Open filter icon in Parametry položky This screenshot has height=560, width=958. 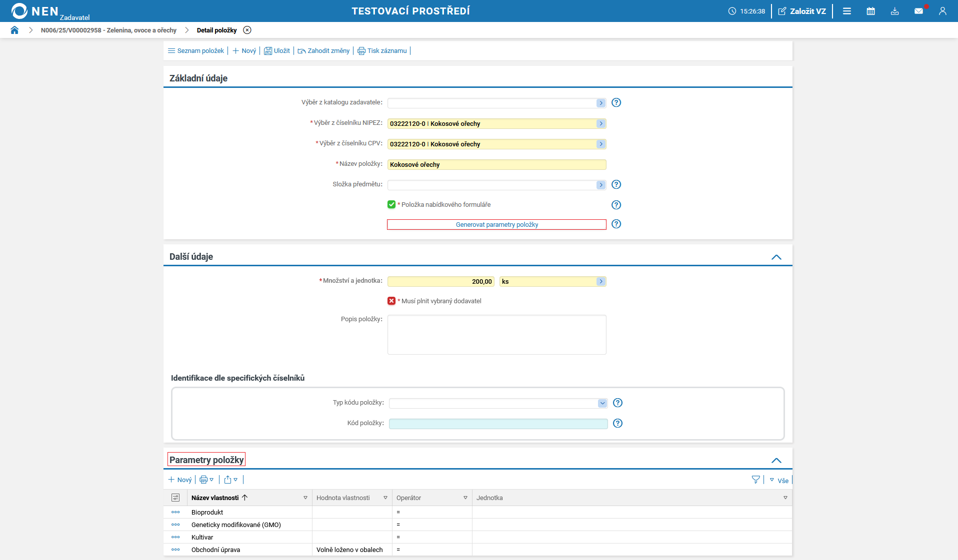(x=755, y=480)
